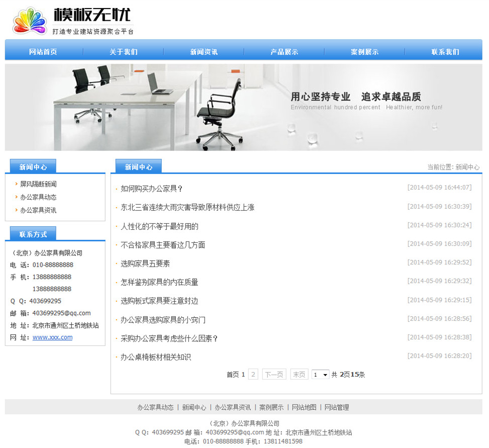The image size is (489, 448).
Task: Open the article 办公桌椅板材相关知识
Action: pos(156,357)
